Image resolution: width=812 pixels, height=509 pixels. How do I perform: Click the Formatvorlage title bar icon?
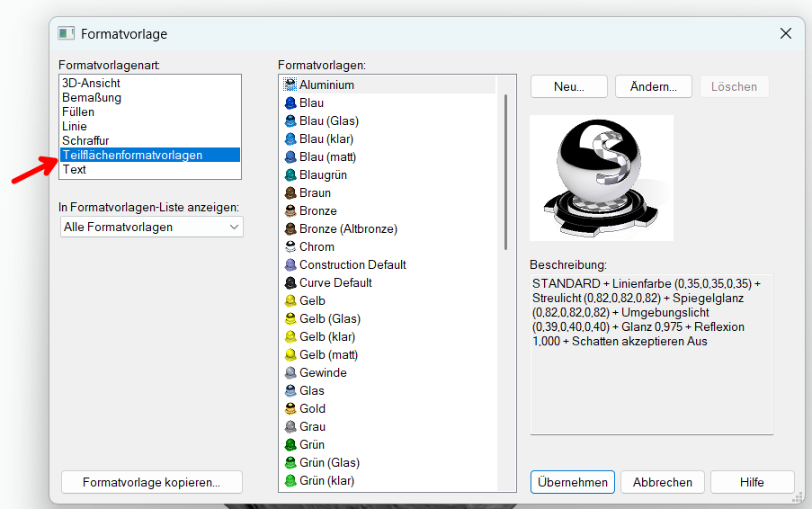coord(66,33)
